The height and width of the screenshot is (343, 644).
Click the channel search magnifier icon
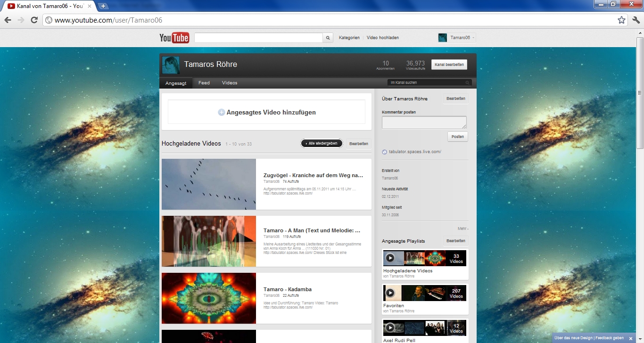[468, 82]
